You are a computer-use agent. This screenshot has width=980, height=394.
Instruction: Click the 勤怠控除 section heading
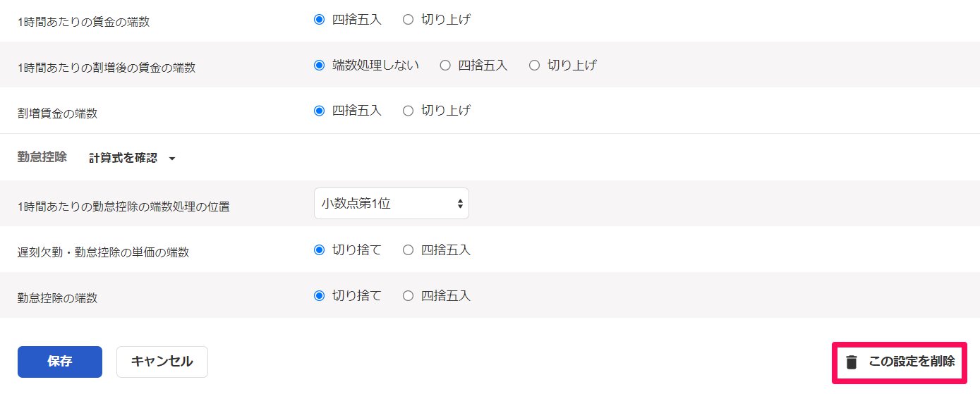(x=42, y=157)
